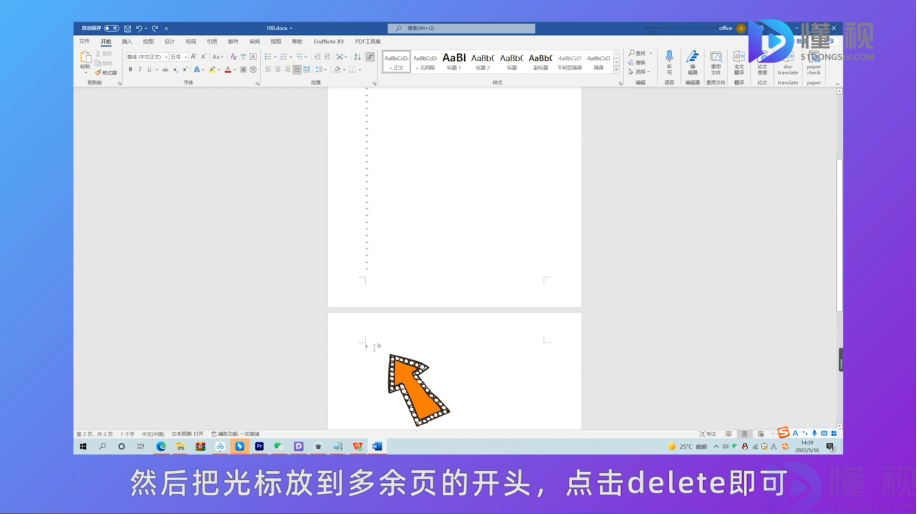Open Windows Start menu
The image size is (917, 514).
pos(83,447)
